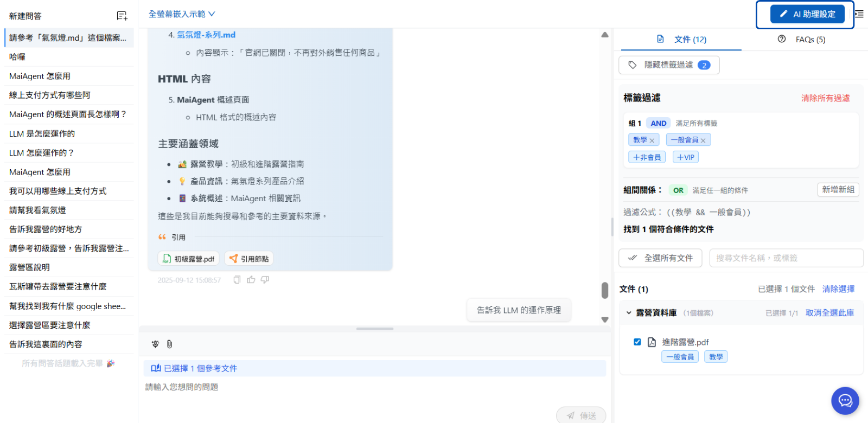This screenshot has width=868, height=423.
Task: Toggle the OR relation between groups
Action: click(x=678, y=190)
